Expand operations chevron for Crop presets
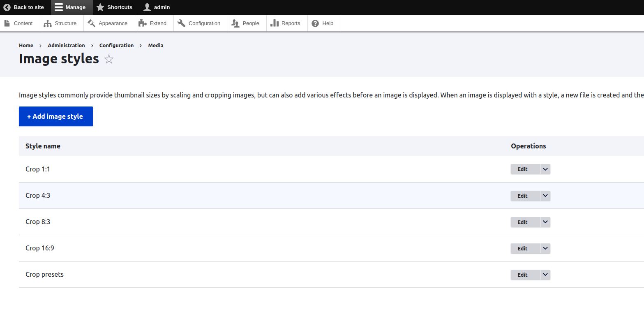Image resolution: width=644 pixels, height=331 pixels. pyautogui.click(x=545, y=275)
